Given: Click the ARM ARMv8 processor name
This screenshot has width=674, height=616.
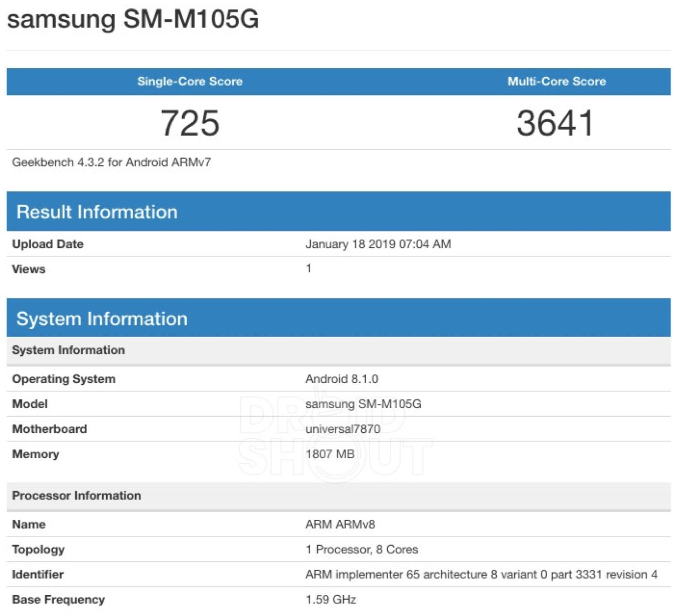Looking at the screenshot, I should click(x=340, y=524).
